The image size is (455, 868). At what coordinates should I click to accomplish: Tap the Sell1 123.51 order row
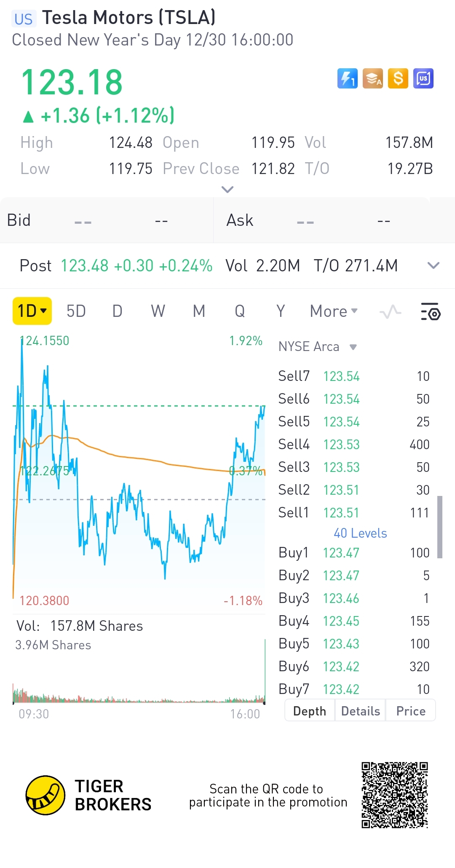coord(354,512)
